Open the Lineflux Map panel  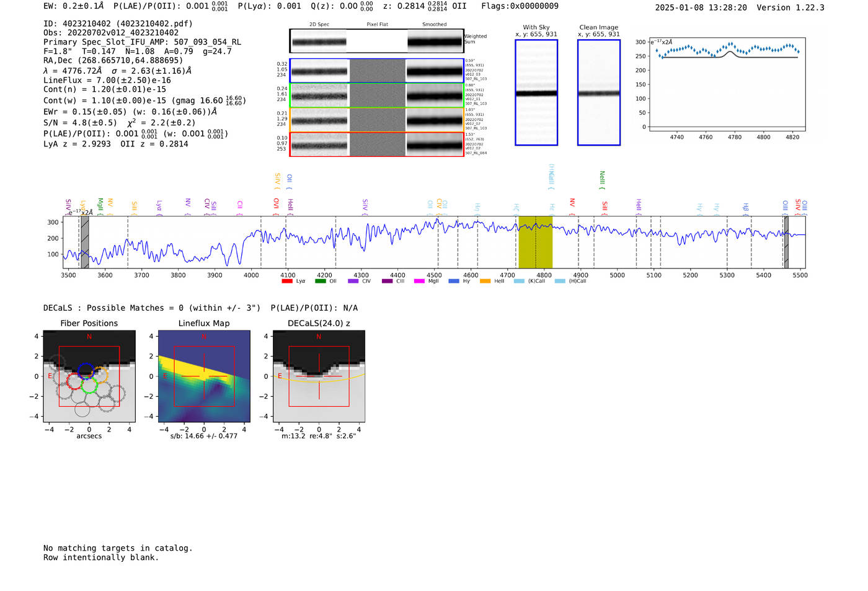[x=204, y=376]
